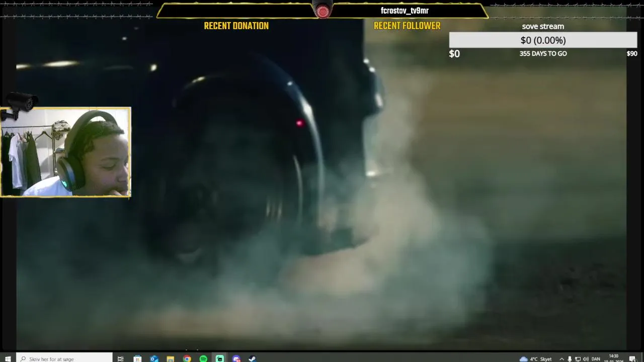Screen dimensions: 644x362
Task: Open the volume control tray icon
Action: (586, 359)
